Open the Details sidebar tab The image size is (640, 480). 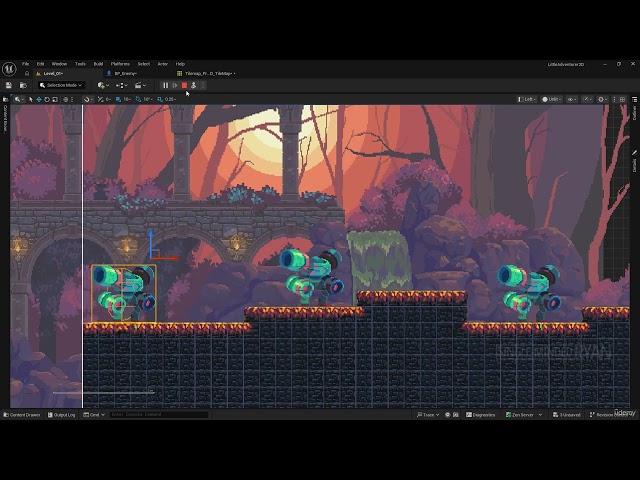(x=634, y=161)
